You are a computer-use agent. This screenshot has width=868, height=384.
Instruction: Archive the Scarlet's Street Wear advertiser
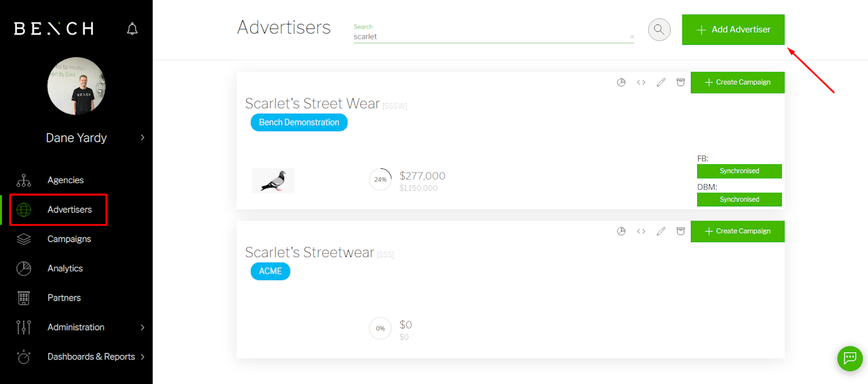(681, 83)
